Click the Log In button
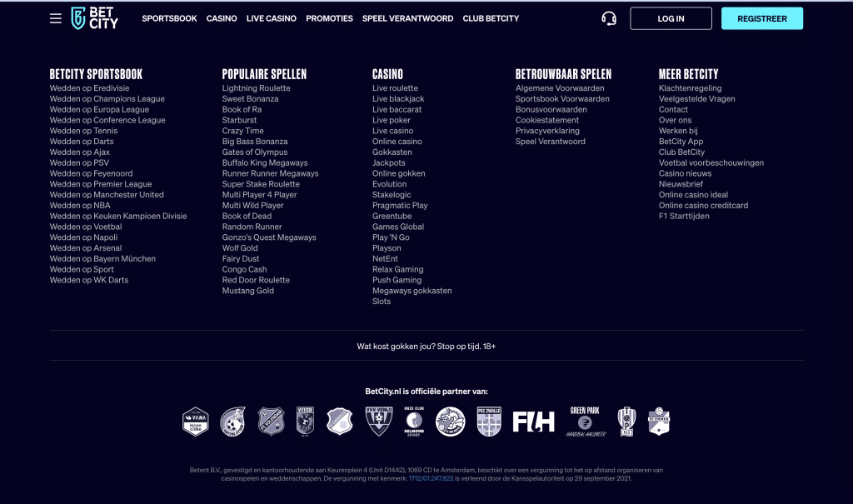The width and height of the screenshot is (853, 504). tap(671, 18)
